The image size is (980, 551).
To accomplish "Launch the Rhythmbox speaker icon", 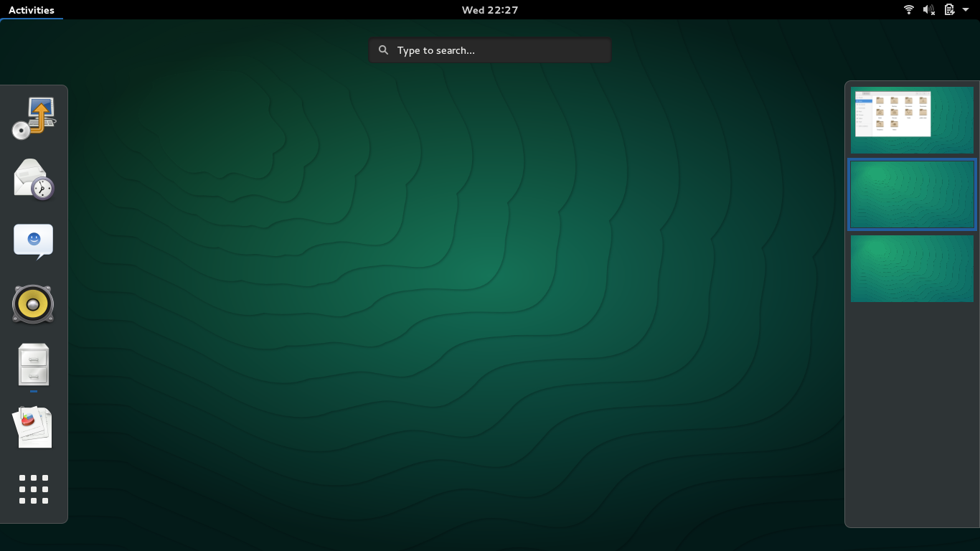I will pos(33,304).
